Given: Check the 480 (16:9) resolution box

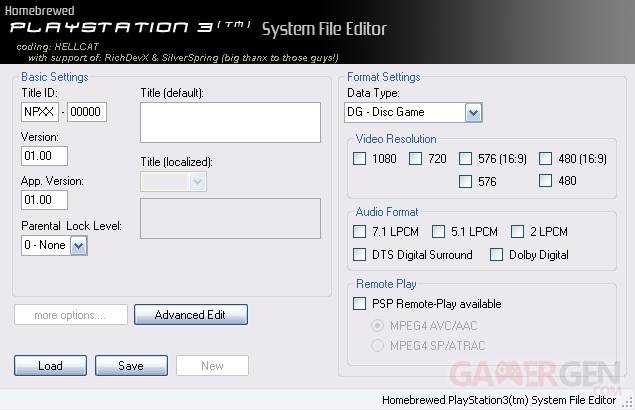Looking at the screenshot, I should coord(546,158).
